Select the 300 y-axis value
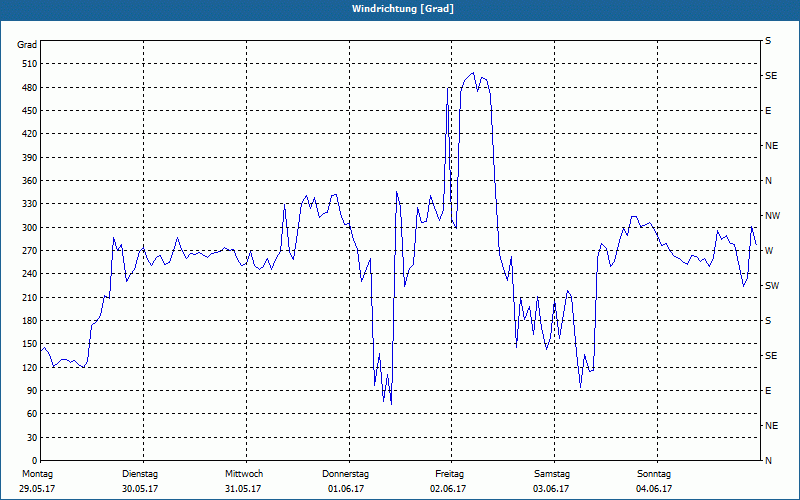Viewport: 800px width, 500px height. point(30,228)
